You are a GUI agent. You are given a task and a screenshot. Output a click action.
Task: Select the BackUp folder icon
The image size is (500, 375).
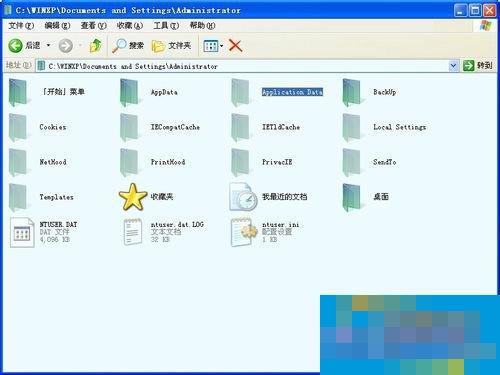pos(352,92)
